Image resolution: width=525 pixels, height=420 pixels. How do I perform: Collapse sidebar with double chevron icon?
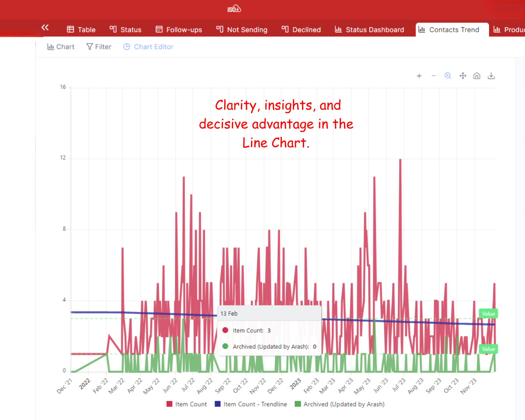45,28
